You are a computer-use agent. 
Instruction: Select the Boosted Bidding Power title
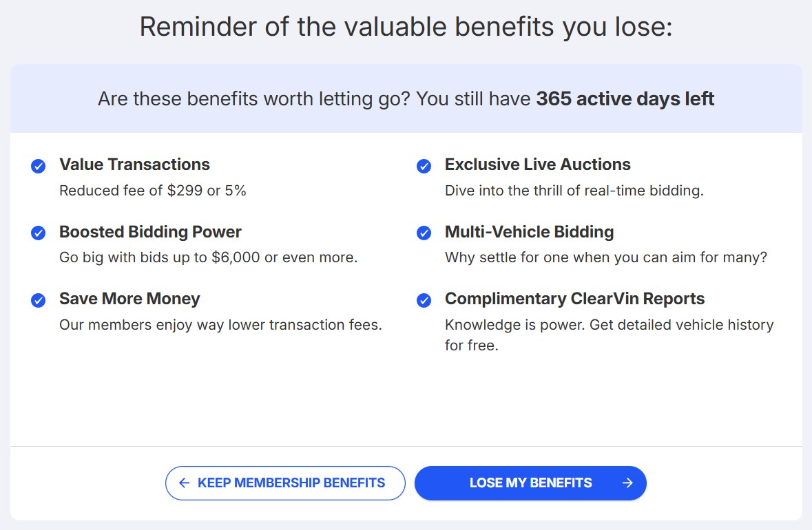coord(150,232)
